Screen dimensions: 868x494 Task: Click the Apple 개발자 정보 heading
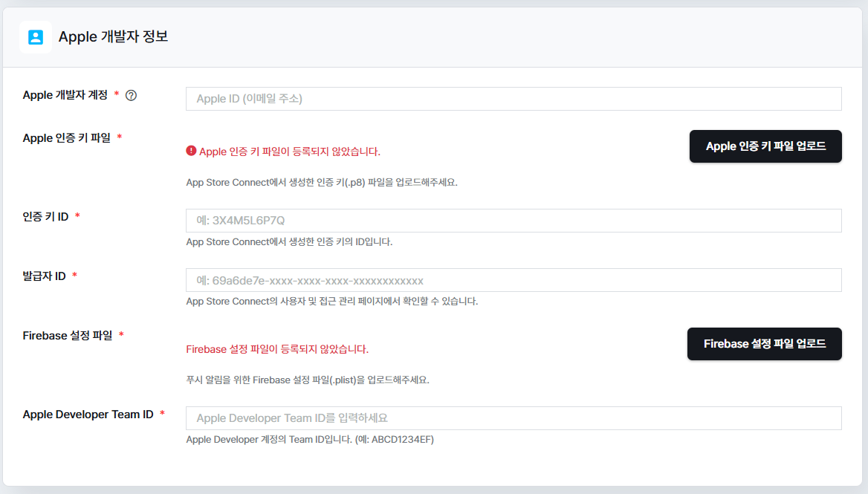pos(113,36)
